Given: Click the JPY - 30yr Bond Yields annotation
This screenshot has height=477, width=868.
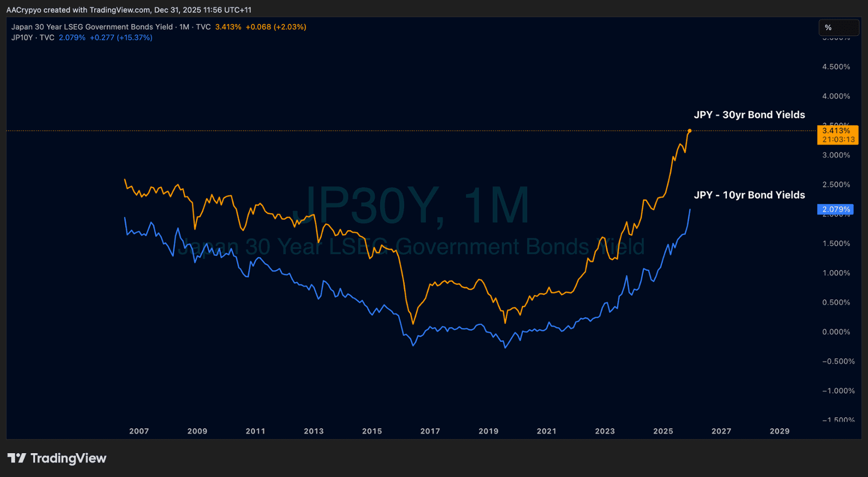Looking at the screenshot, I should pos(749,115).
